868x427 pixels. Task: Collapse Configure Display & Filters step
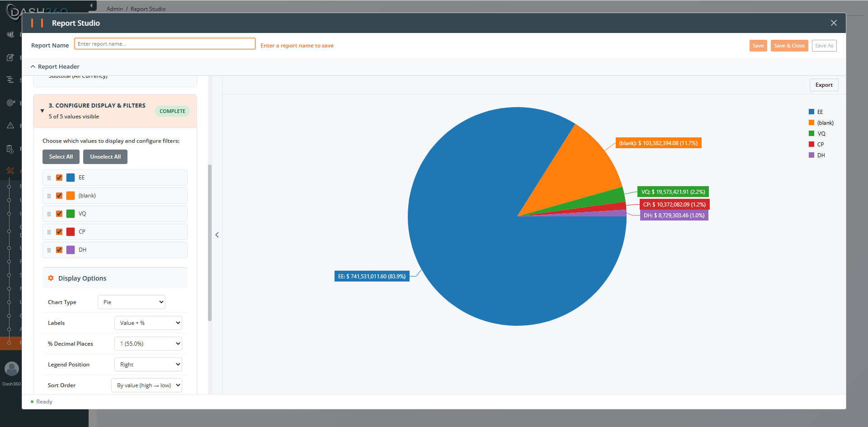point(42,111)
